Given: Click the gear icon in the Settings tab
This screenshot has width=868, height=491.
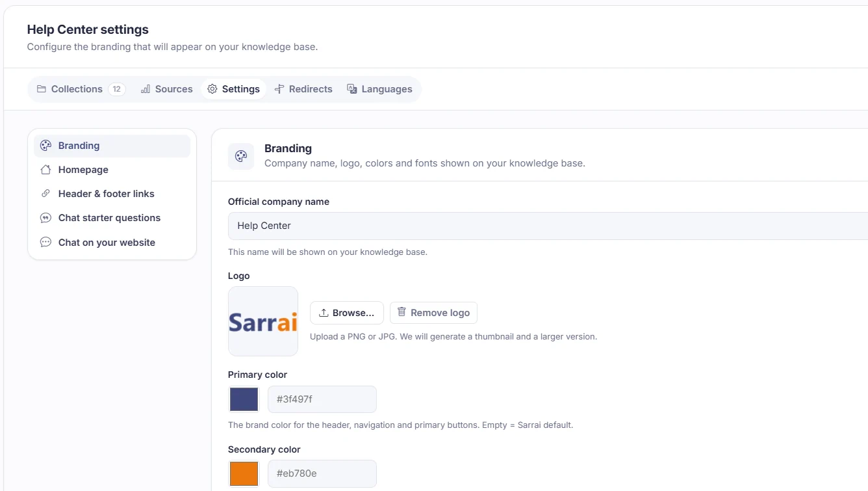Looking at the screenshot, I should (212, 89).
